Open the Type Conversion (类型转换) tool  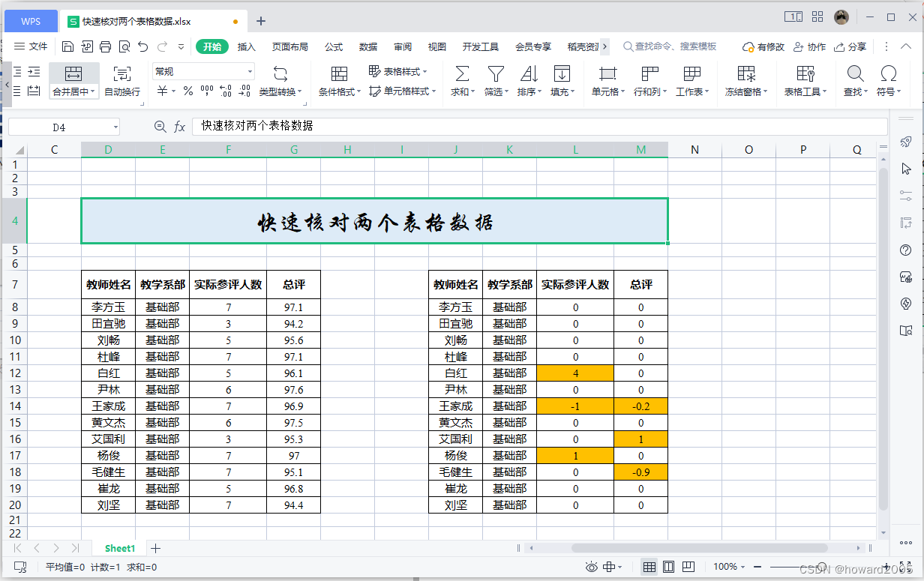coord(280,82)
